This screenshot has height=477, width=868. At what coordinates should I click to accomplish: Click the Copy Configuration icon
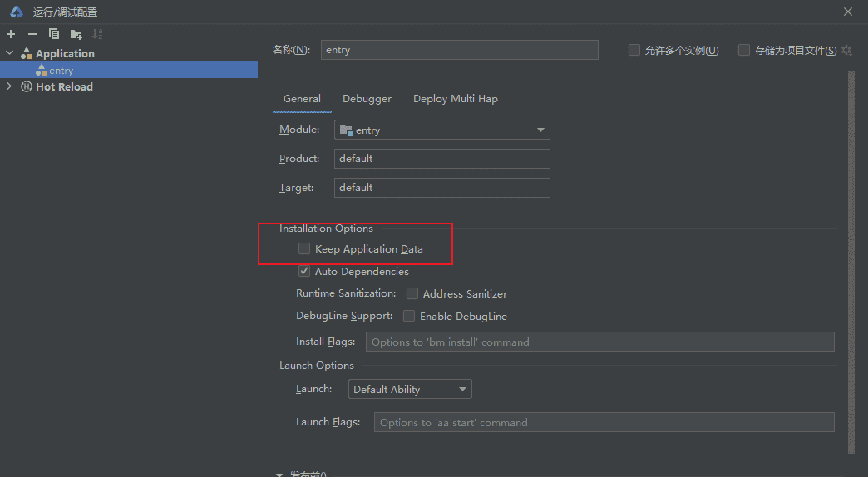tap(54, 34)
